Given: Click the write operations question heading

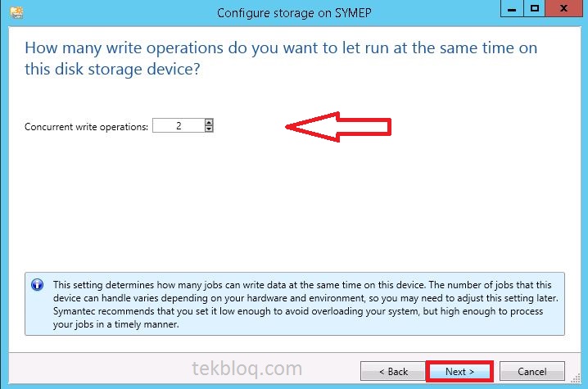Looking at the screenshot, I should point(281,58).
